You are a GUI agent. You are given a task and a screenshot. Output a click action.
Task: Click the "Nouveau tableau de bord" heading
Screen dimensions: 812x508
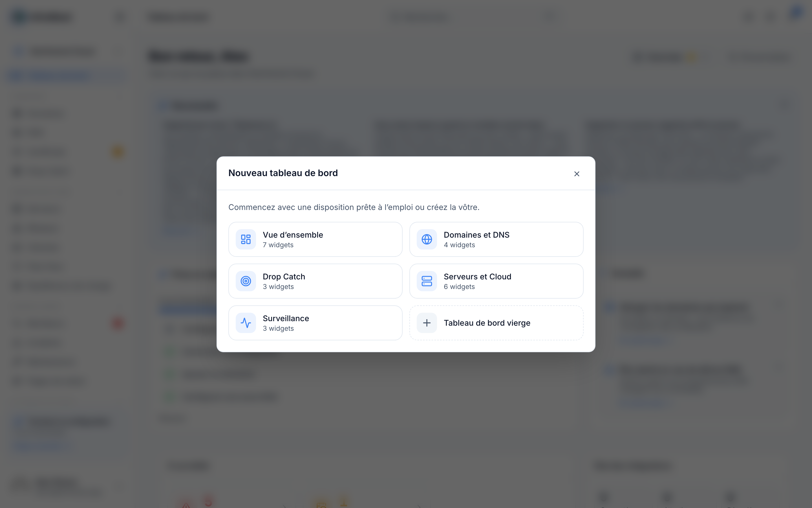283,173
